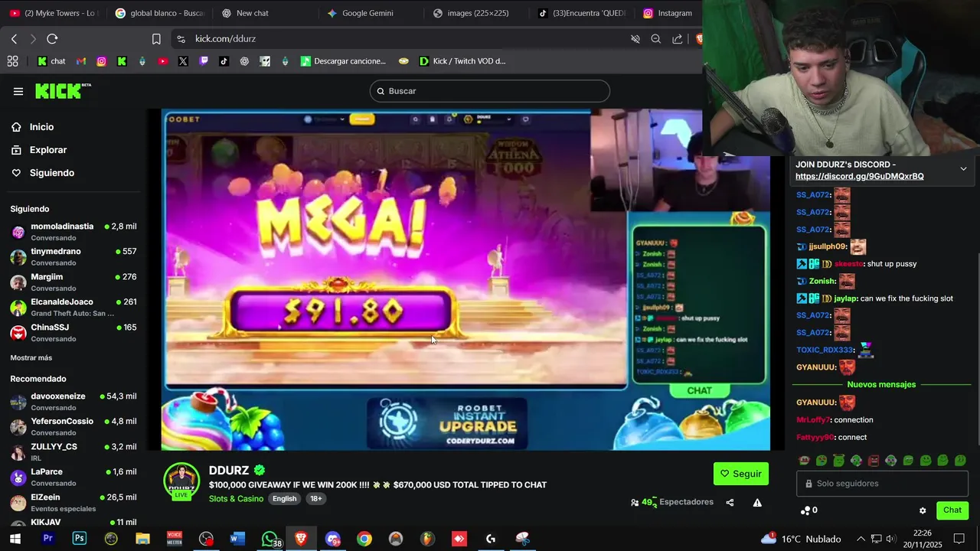
Task: Open LaParce recommended channel
Action: (x=73, y=478)
